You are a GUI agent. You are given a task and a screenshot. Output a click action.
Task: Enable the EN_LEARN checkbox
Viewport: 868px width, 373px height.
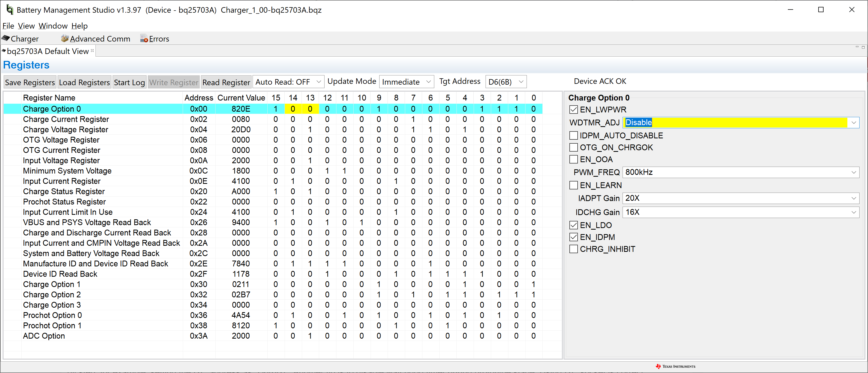point(573,185)
